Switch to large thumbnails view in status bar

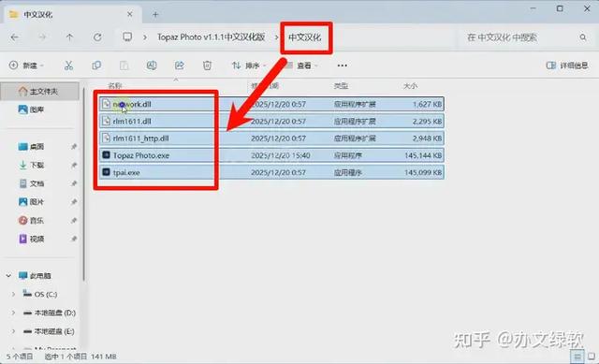coord(592,357)
